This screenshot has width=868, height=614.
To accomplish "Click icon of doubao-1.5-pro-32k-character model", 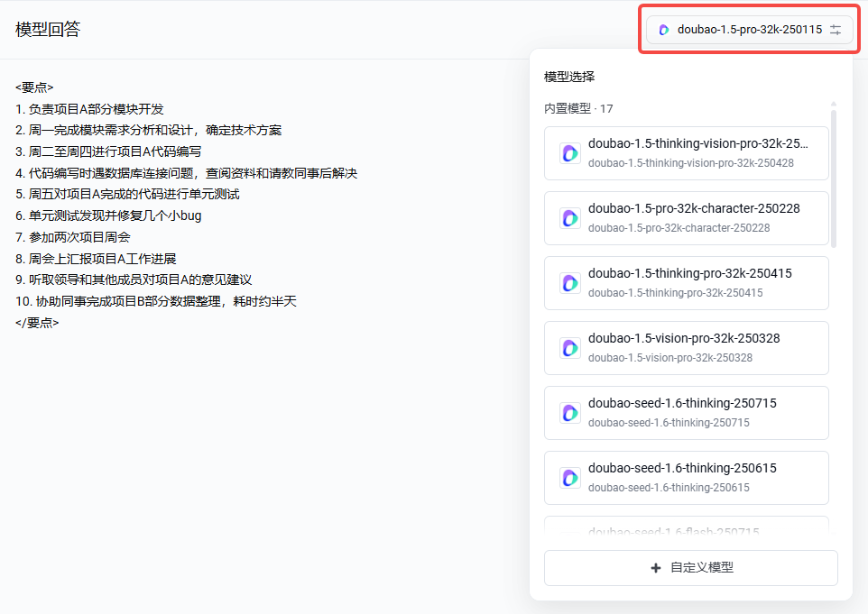I will coord(569,218).
